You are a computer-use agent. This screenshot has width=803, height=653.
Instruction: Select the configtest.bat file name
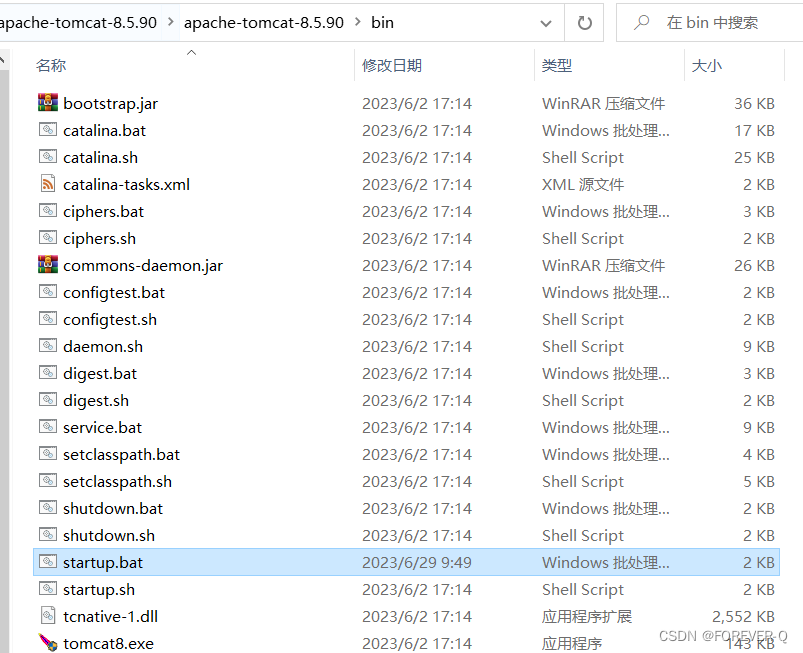114,292
